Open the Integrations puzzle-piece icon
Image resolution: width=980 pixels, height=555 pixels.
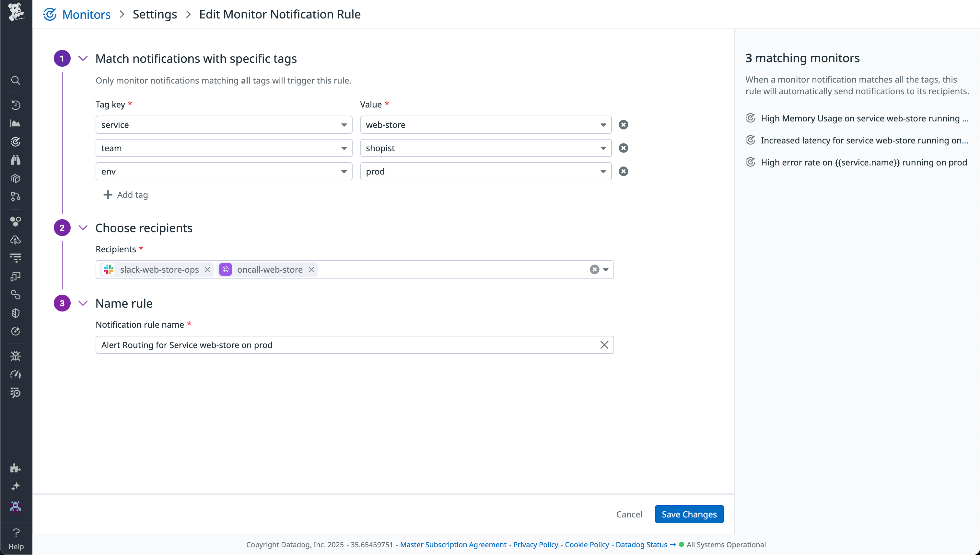[x=16, y=468]
